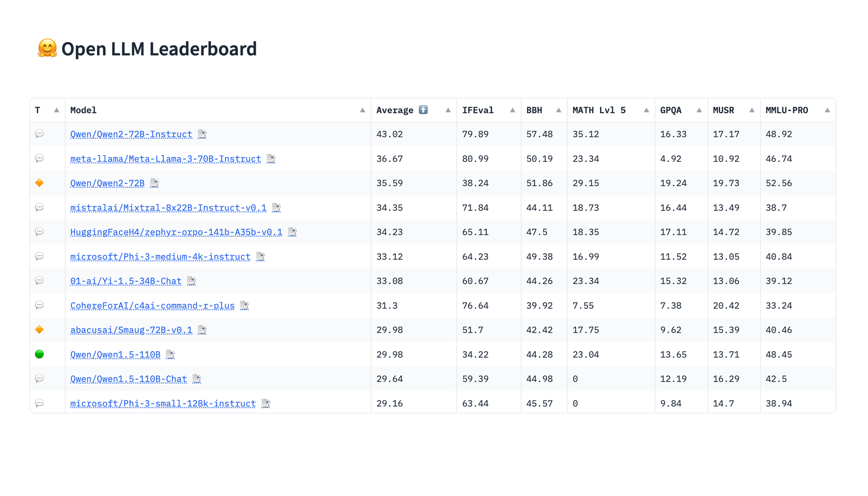Screen dimensions: 868x496
Task: Open the microsoft/Phi-3-medium-4k-instruct link
Action: tap(160, 257)
